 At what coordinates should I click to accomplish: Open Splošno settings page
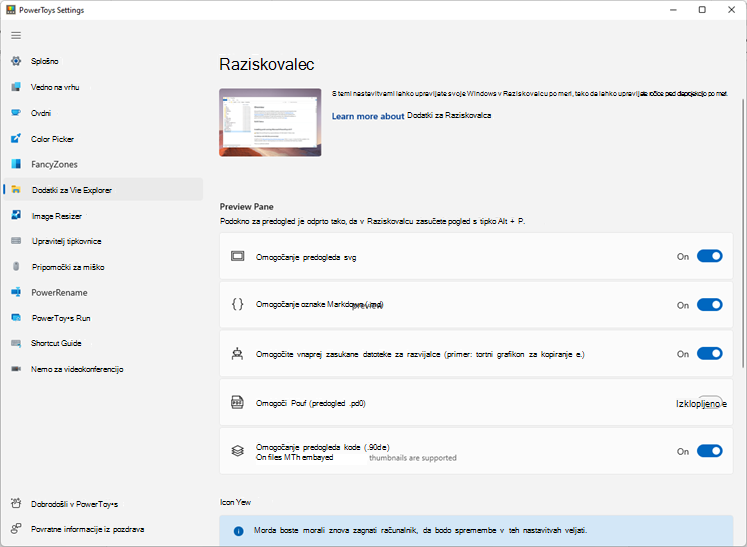(x=103, y=61)
